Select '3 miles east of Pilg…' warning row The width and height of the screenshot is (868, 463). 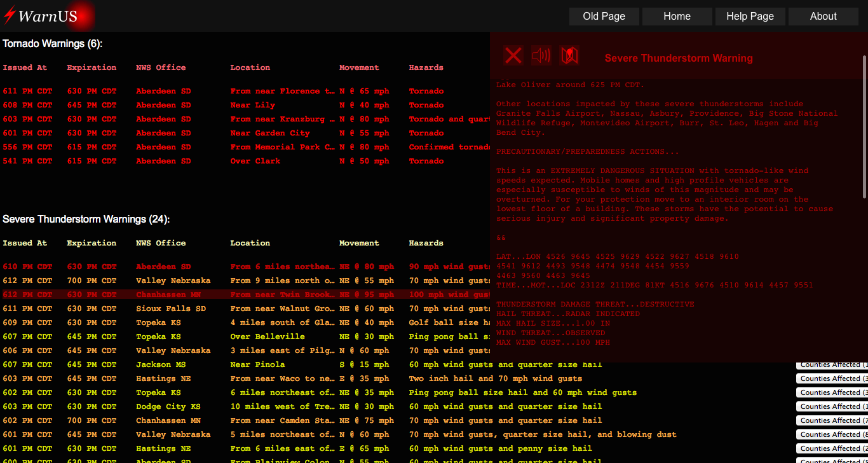283,350
